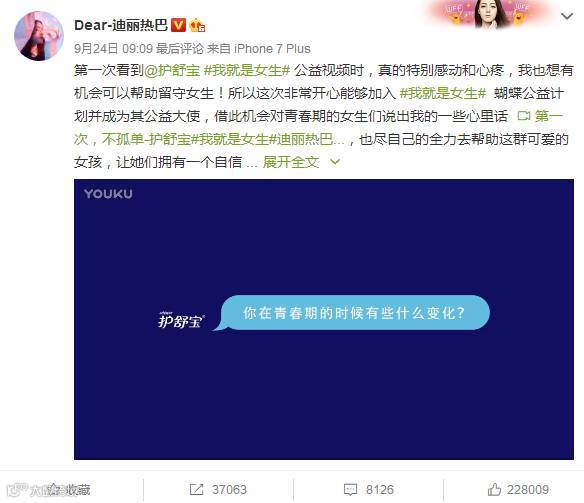
Task: Click the repost icon beside 37063
Action: [x=196, y=489]
